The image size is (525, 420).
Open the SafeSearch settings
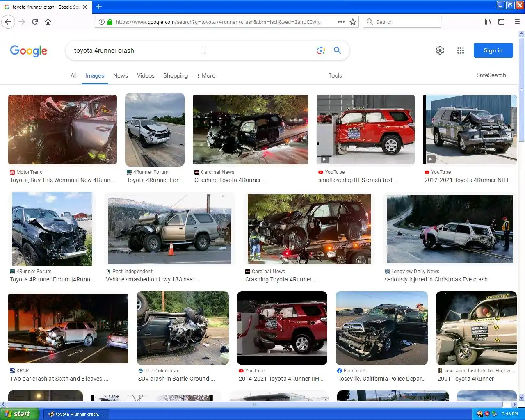coord(491,75)
